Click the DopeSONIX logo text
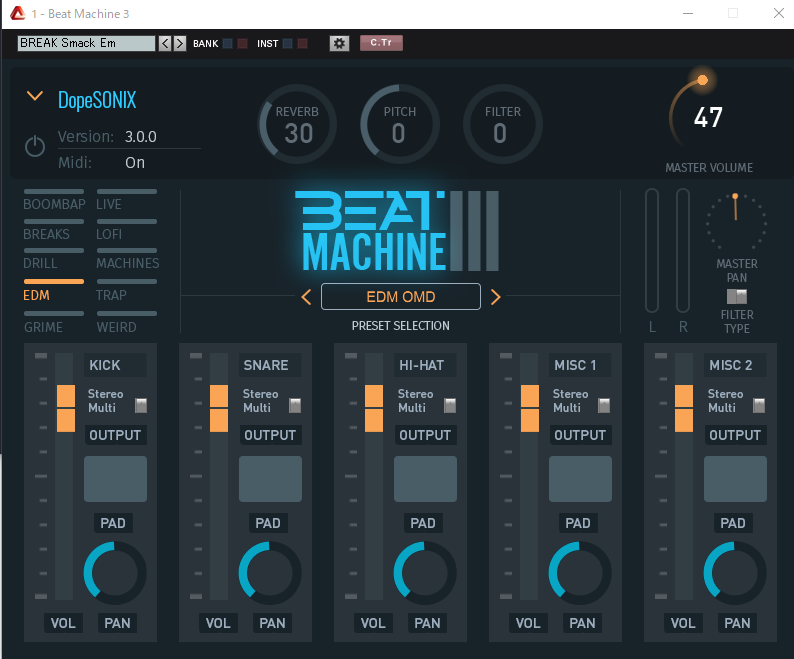The width and height of the screenshot is (794, 659). (97, 100)
